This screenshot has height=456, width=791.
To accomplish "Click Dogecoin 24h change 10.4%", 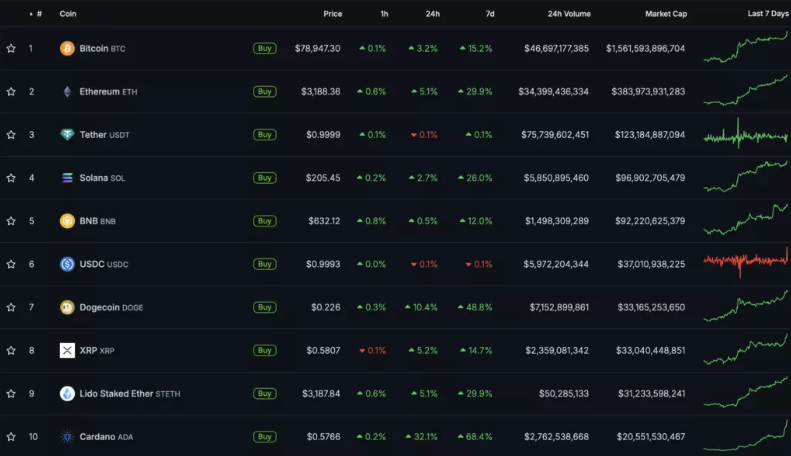I will point(421,307).
